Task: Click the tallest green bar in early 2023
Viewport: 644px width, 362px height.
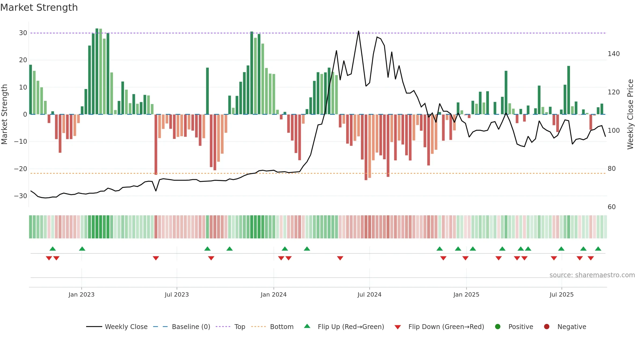Action: [x=97, y=71]
